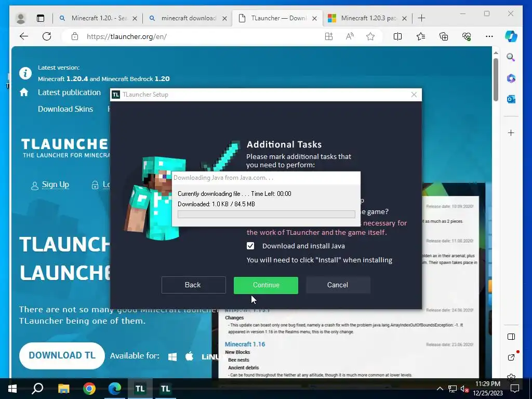Open Browser essentials heart icon
This screenshot has width=532, height=399.
[x=467, y=36]
